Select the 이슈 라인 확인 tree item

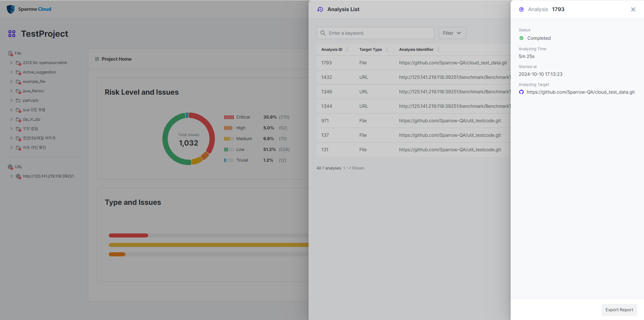pos(34,148)
